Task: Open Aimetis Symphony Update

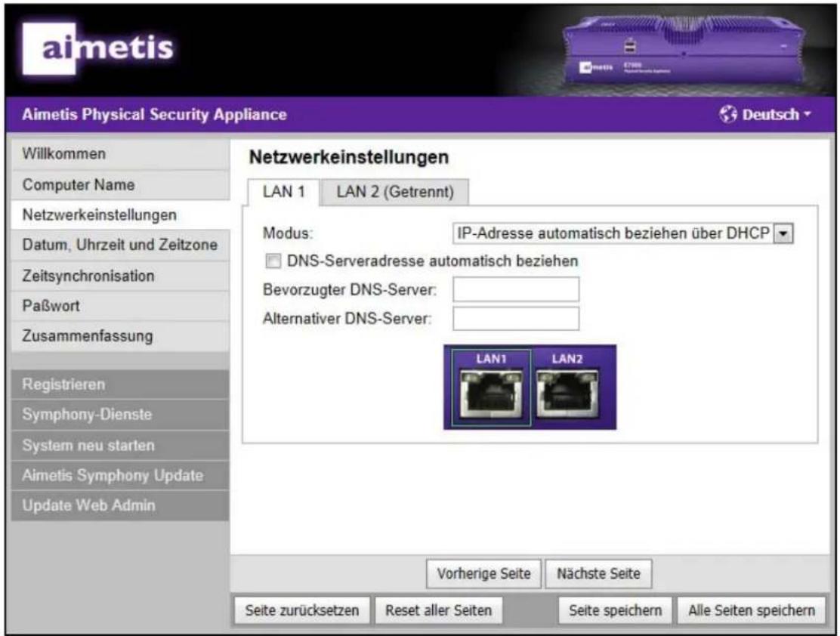Action: click(120, 475)
